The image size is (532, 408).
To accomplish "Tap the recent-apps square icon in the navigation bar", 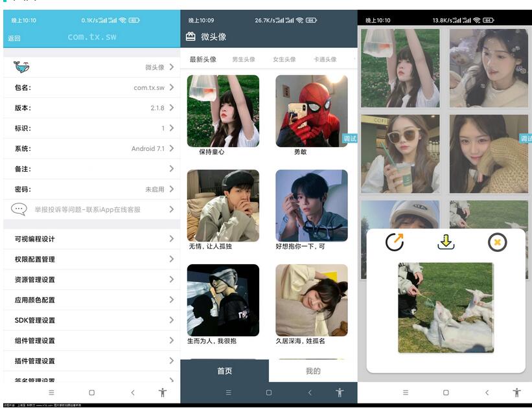I will click(x=91, y=392).
